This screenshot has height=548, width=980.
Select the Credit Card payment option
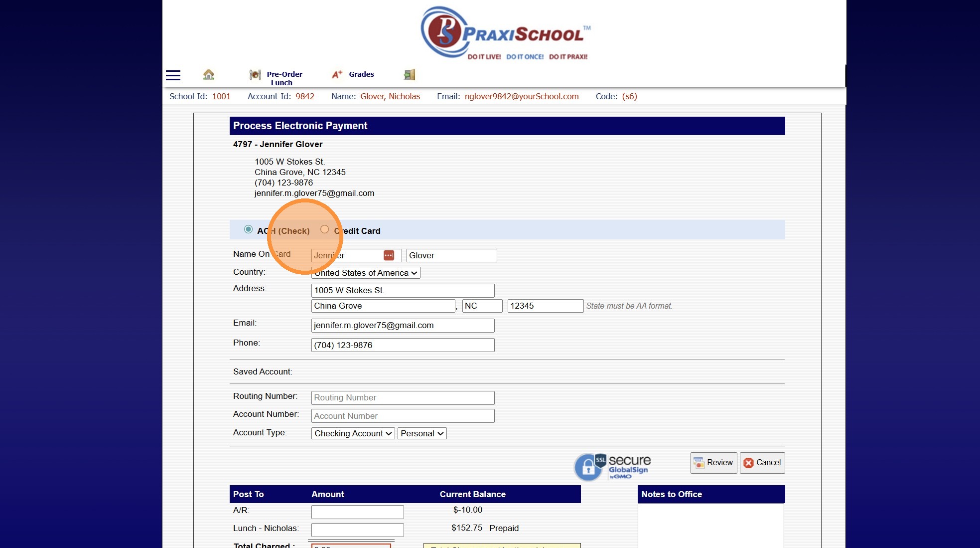coord(325,229)
